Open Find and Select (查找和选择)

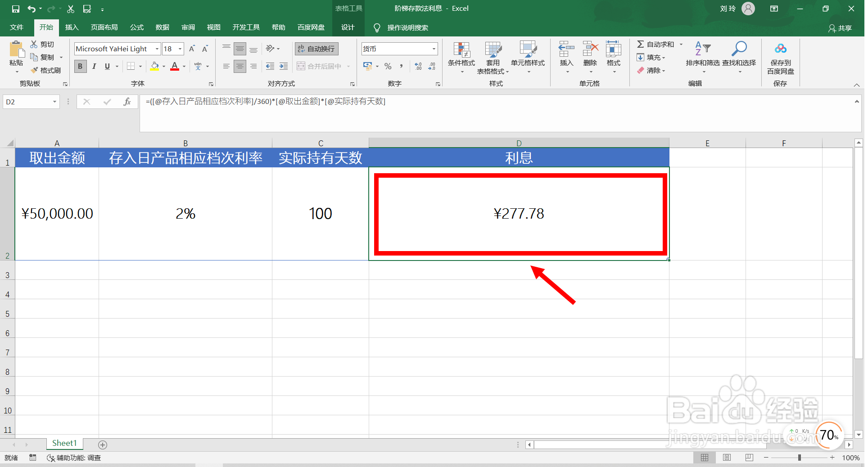tap(739, 57)
